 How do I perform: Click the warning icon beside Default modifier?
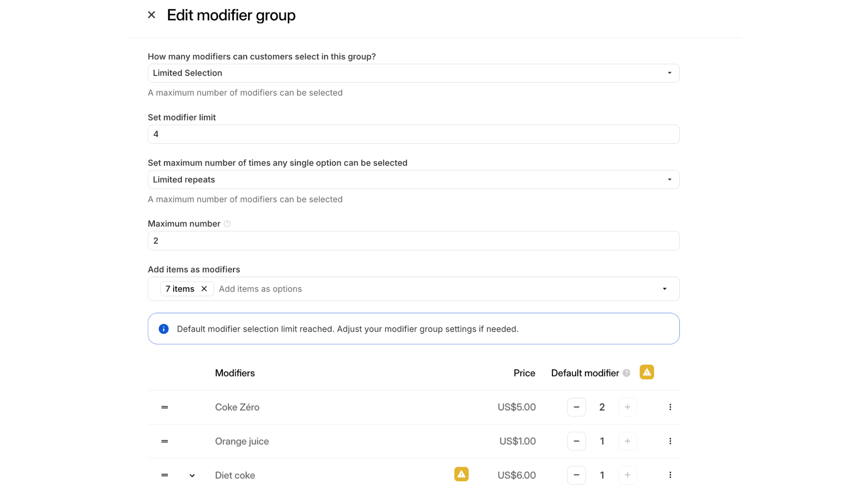click(x=647, y=372)
